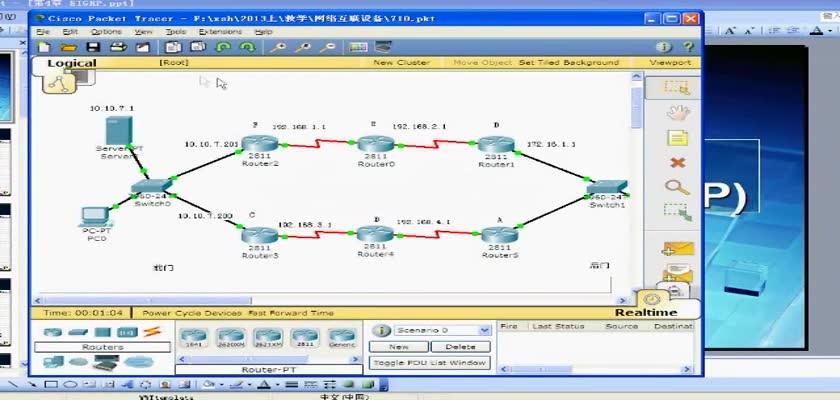840x400 pixels.
Task: Switch to the Logical workspace tab
Action: 72,63
